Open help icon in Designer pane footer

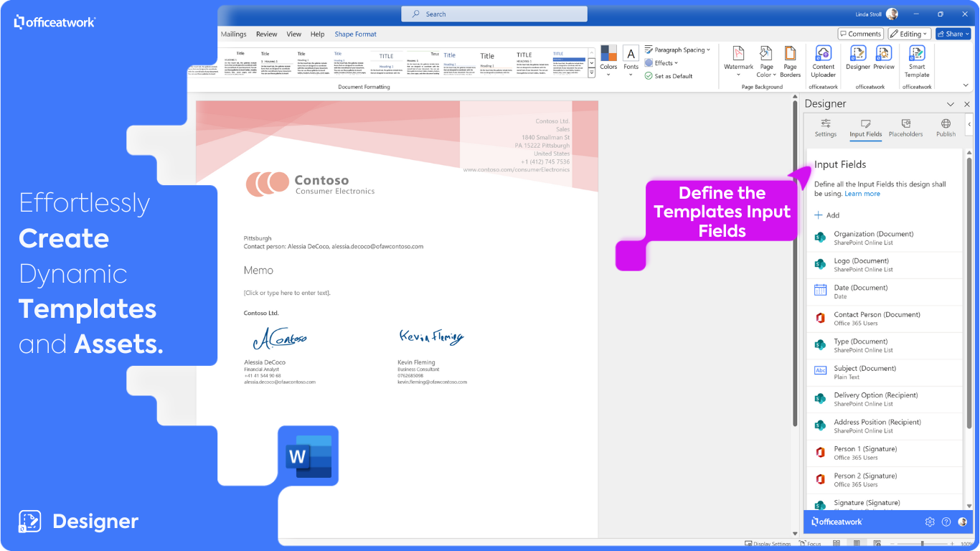click(946, 522)
